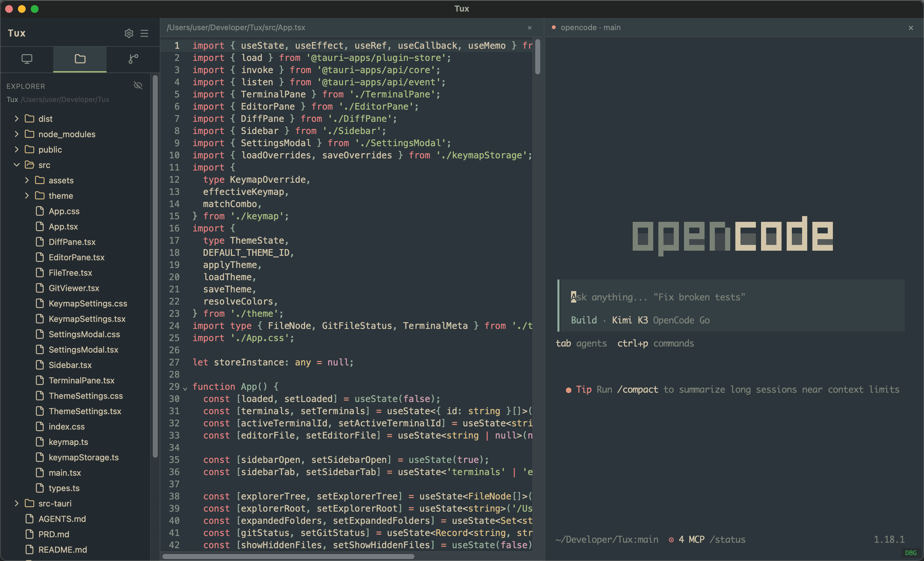
Task: Click the open src folder icon
Action: pyautogui.click(x=30, y=164)
